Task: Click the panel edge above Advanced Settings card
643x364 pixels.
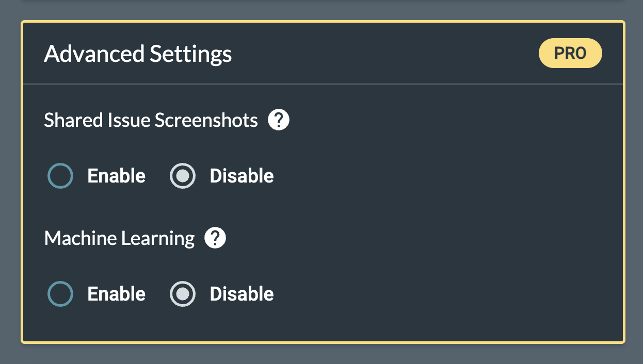Action: pyautogui.click(x=321, y=2)
